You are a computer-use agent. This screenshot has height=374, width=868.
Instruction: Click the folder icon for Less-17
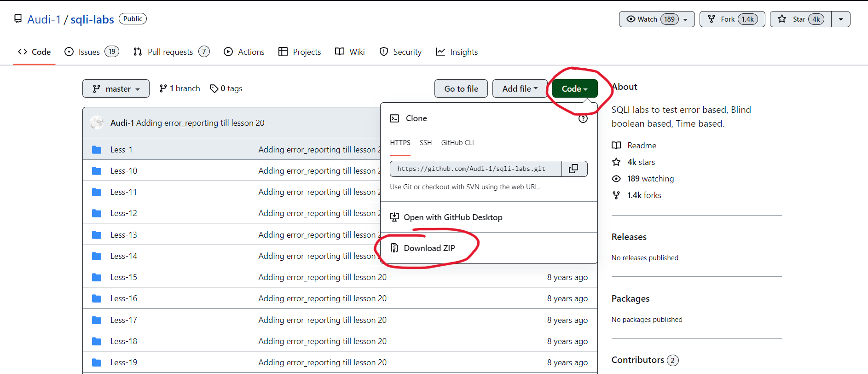point(97,320)
